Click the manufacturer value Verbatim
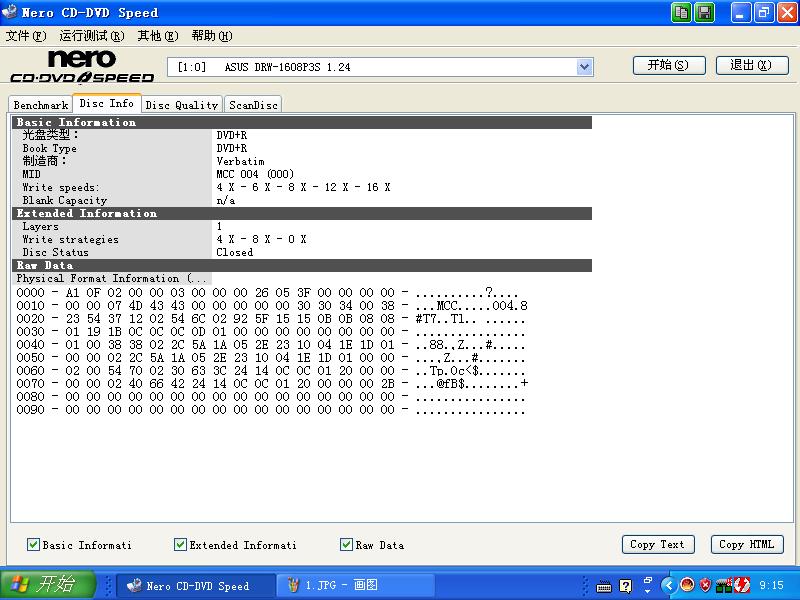The width and height of the screenshot is (800, 600). [x=240, y=161]
